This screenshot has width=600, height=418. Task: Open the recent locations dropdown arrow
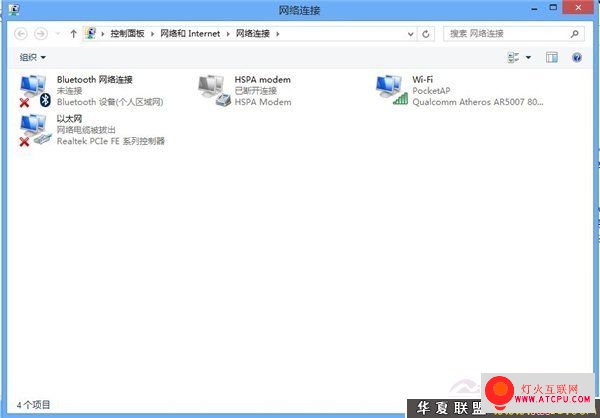(x=58, y=34)
